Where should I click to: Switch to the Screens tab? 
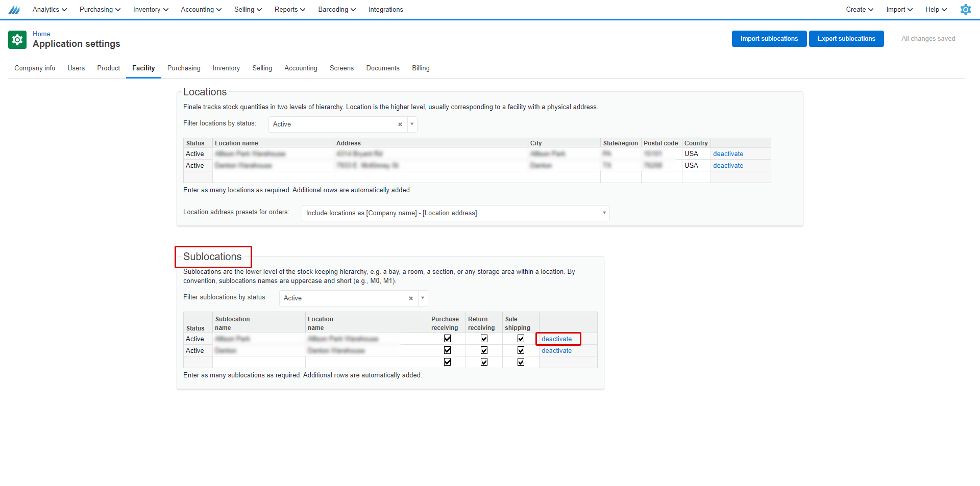click(341, 68)
